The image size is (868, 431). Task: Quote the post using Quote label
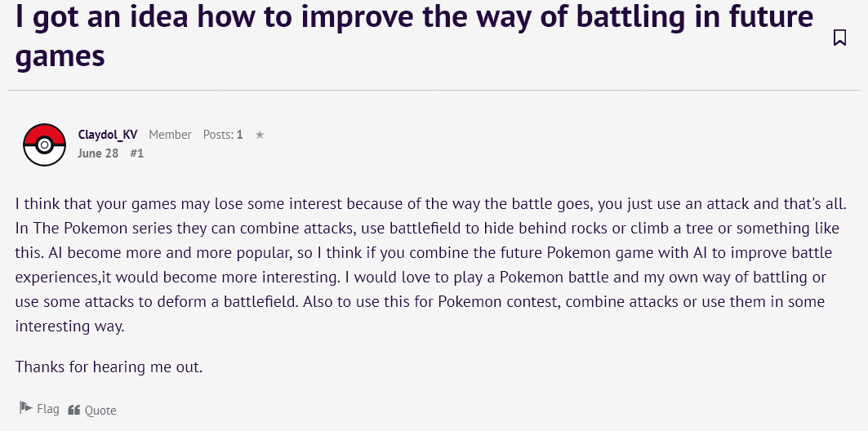pos(100,410)
